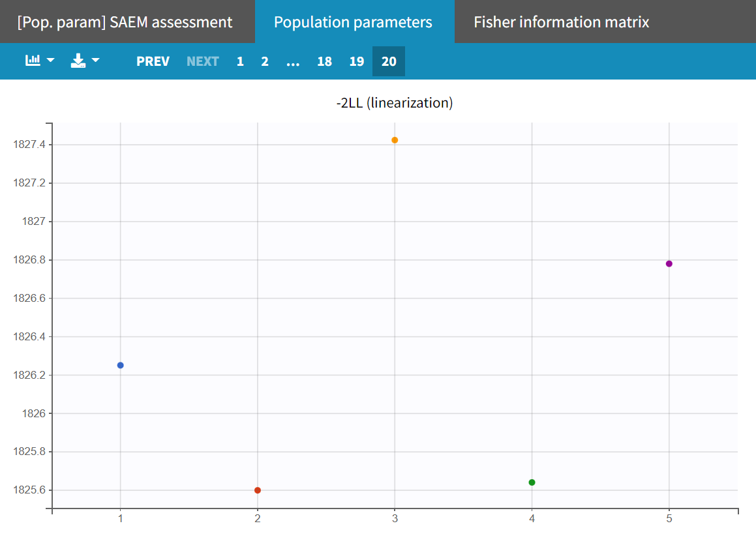756x545 pixels.
Task: Click the red data point of run 2
Action: click(258, 490)
